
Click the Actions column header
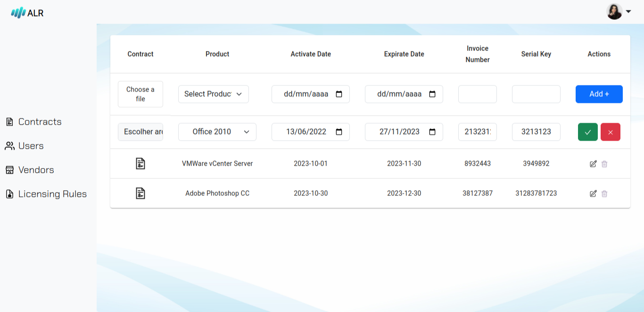[599, 54]
